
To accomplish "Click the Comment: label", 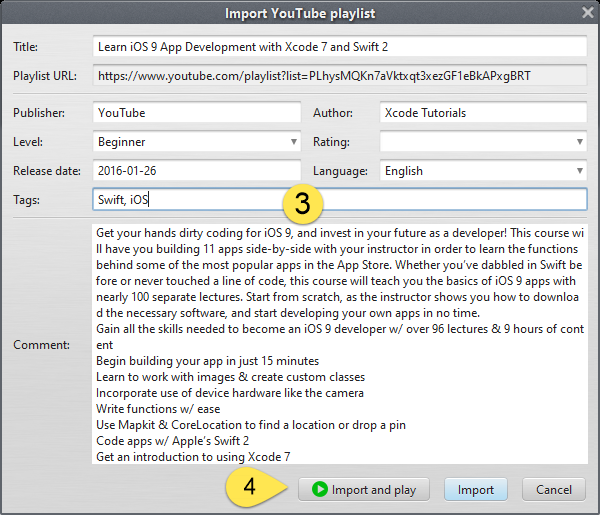I will pyautogui.click(x=43, y=344).
